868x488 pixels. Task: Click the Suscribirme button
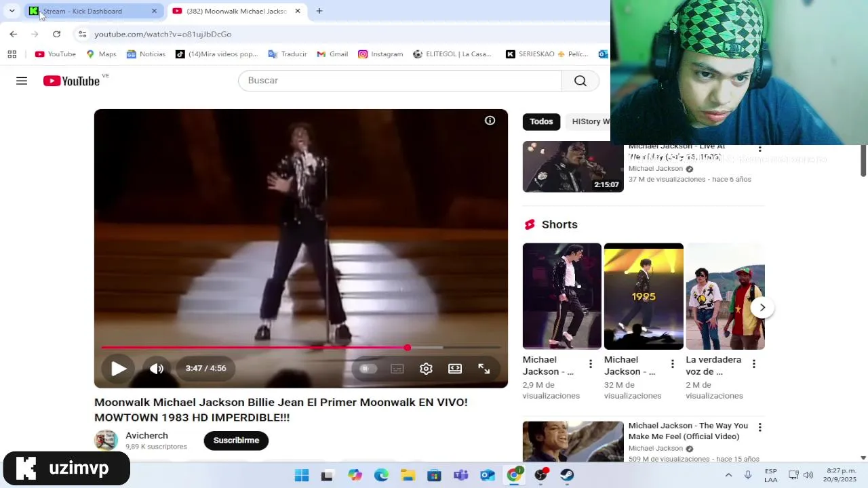pyautogui.click(x=236, y=441)
